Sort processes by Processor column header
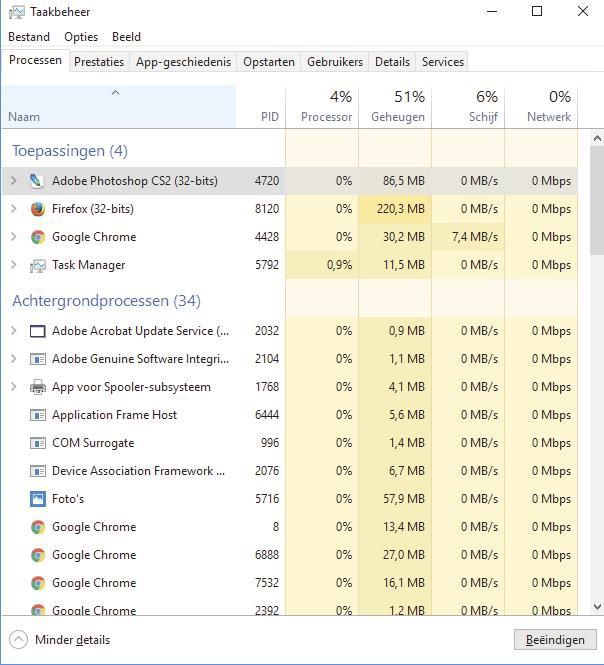This screenshot has width=604, height=665. [325, 107]
